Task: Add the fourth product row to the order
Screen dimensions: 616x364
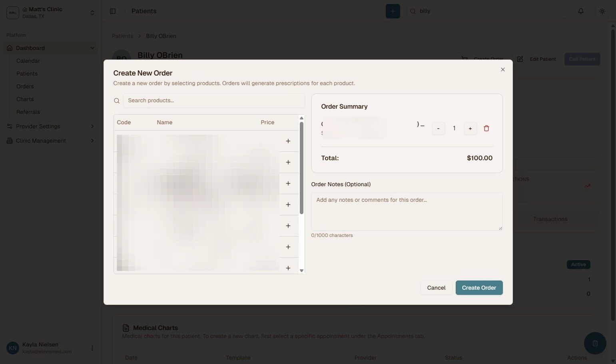Action: pyautogui.click(x=288, y=205)
